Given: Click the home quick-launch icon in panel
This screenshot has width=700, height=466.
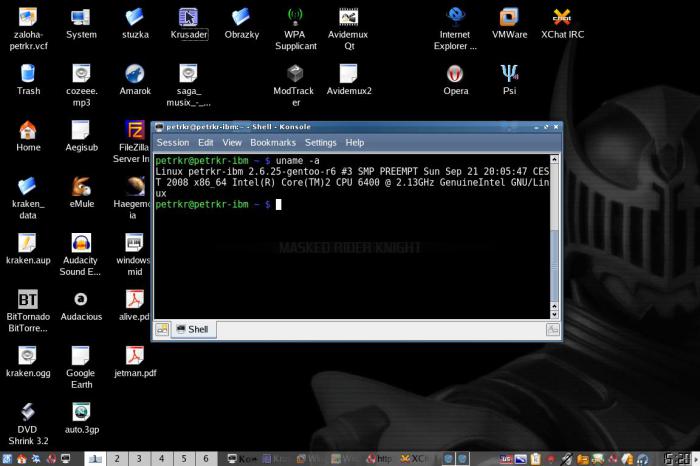Looking at the screenshot, I should coord(21,459).
